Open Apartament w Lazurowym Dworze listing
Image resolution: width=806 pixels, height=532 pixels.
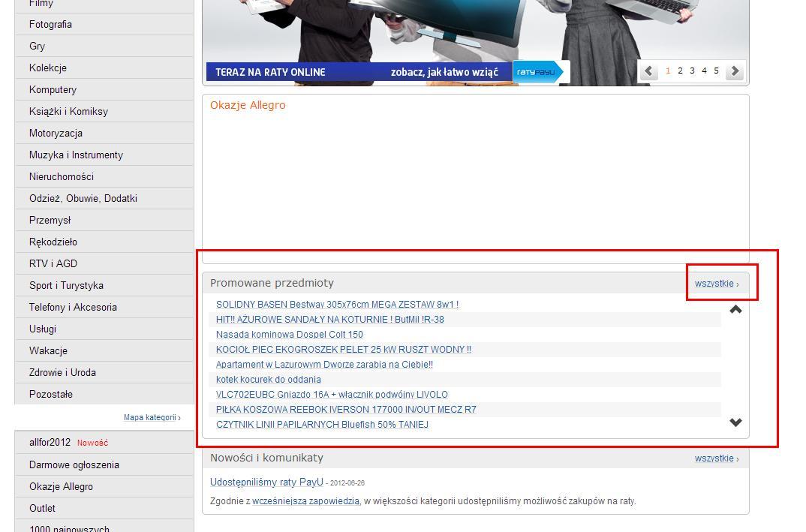pos(324,365)
